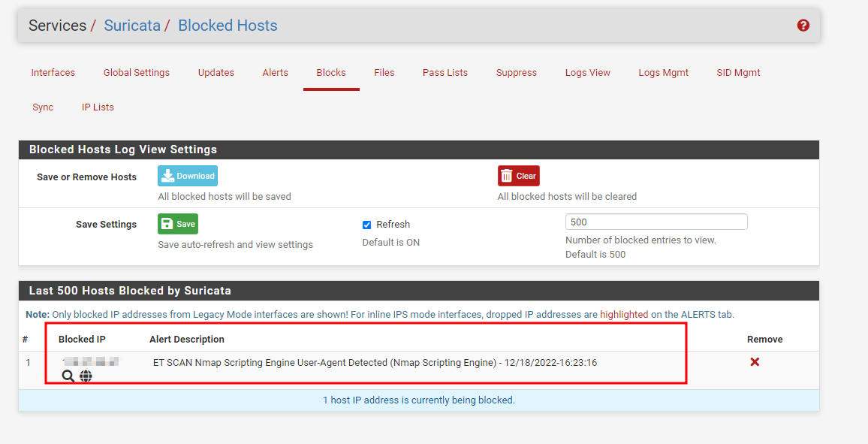
Task: Open the Logs Mgmt tab
Action: [663, 73]
